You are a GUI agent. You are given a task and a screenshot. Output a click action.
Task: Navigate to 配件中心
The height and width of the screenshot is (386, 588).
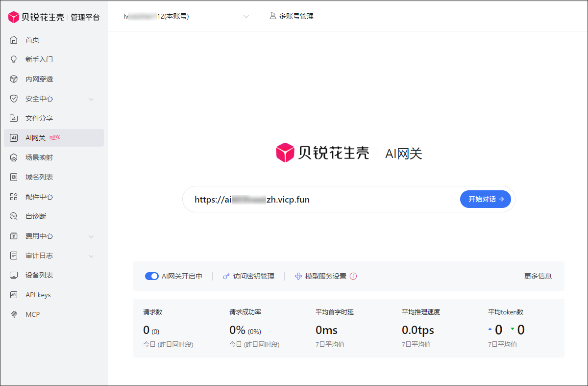click(x=54, y=197)
